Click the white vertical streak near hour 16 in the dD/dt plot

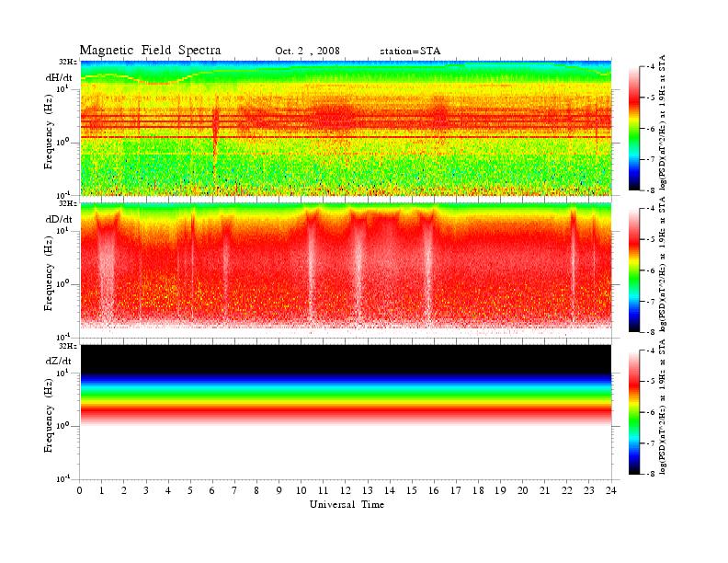click(428, 270)
